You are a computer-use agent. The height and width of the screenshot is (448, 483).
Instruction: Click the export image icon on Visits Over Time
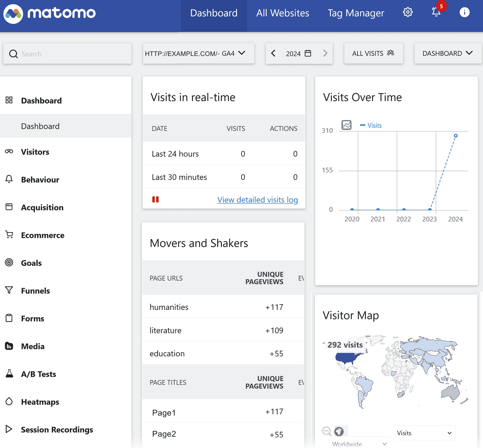tap(346, 125)
